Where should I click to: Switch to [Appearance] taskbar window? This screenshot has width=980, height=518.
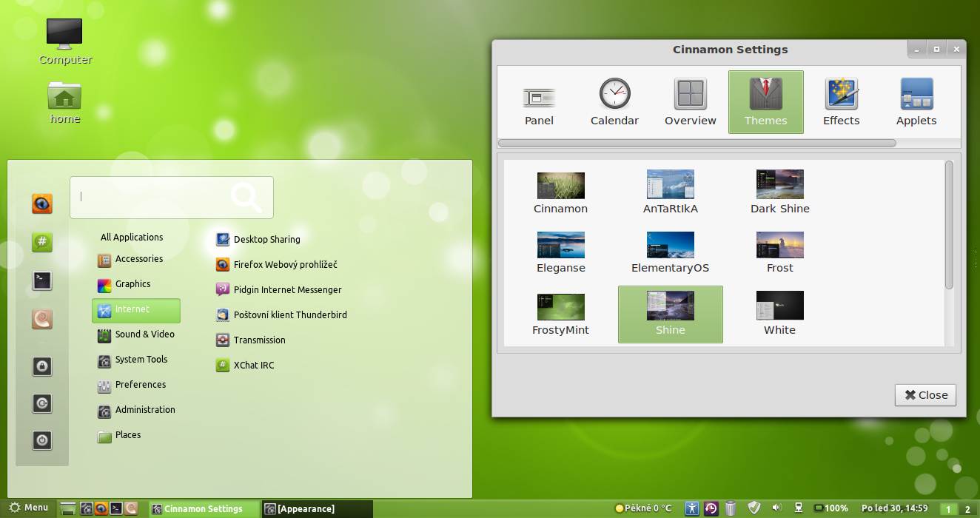[317, 508]
